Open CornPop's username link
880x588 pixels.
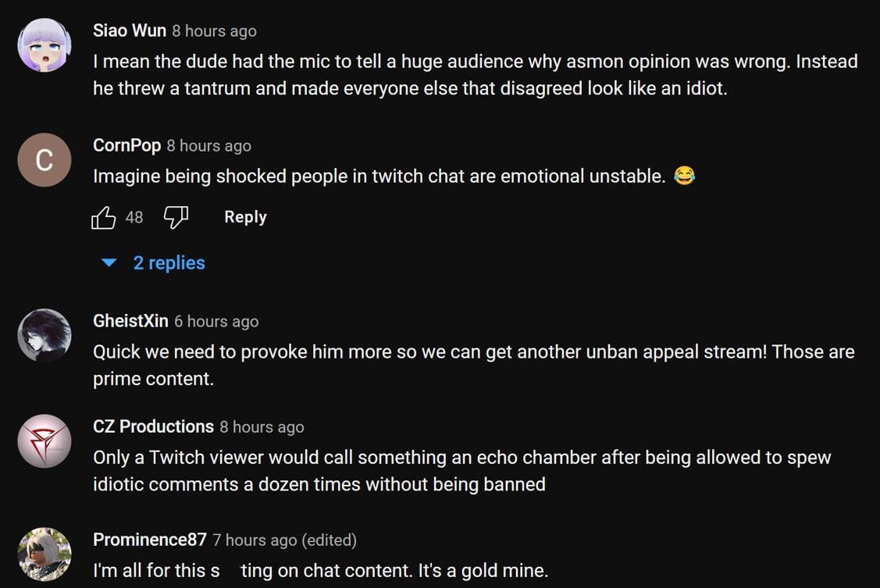pos(126,145)
